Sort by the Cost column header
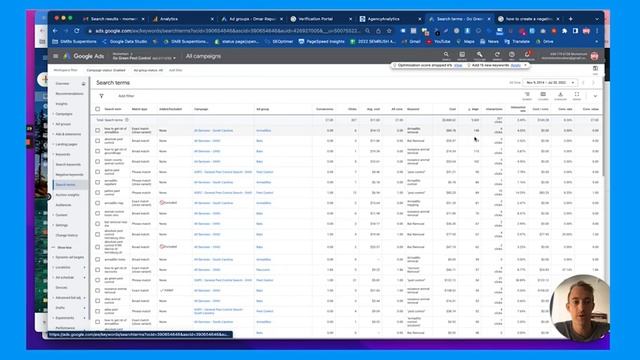The image size is (640, 360). click(x=452, y=109)
